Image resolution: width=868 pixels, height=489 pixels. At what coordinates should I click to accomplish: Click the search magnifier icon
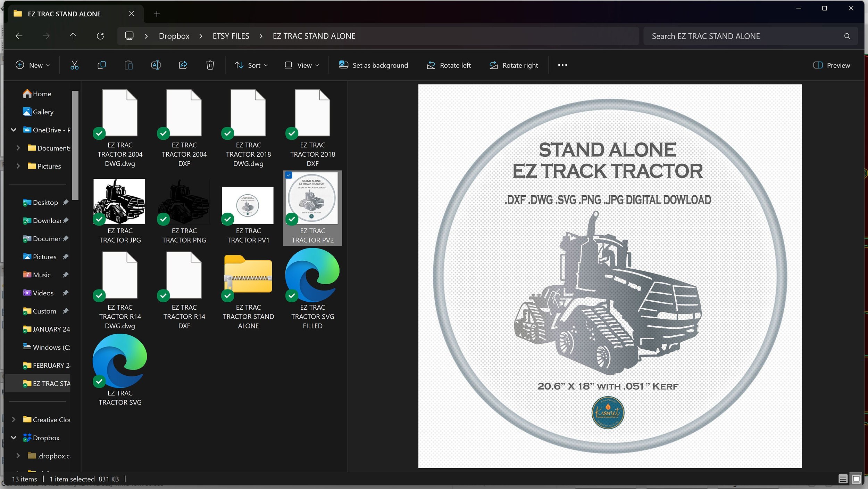pyautogui.click(x=847, y=36)
